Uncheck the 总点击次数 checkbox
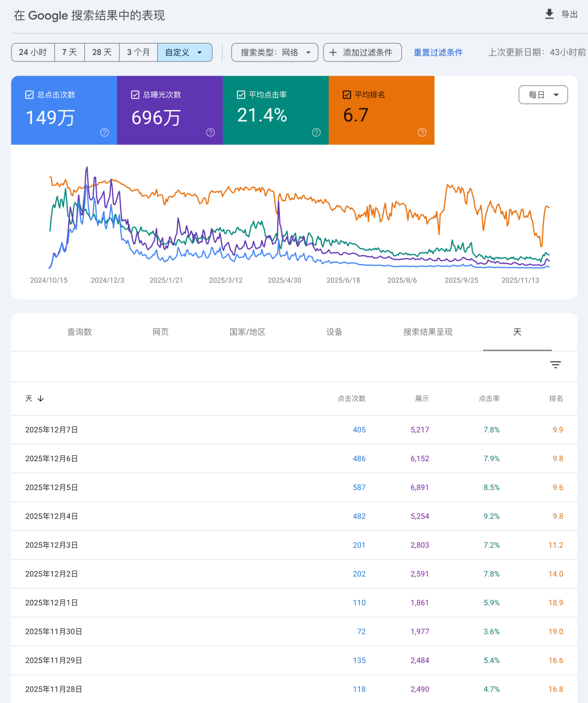588x703 pixels. pyautogui.click(x=29, y=94)
